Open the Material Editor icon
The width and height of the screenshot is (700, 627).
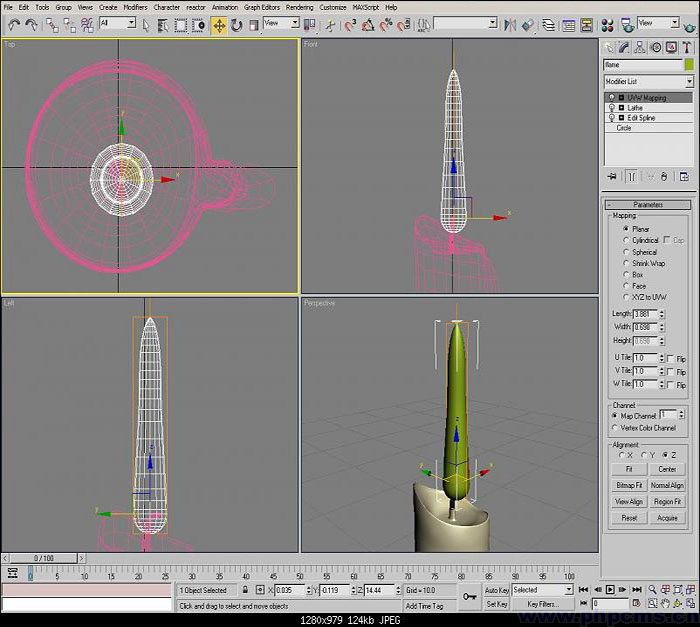pos(607,25)
